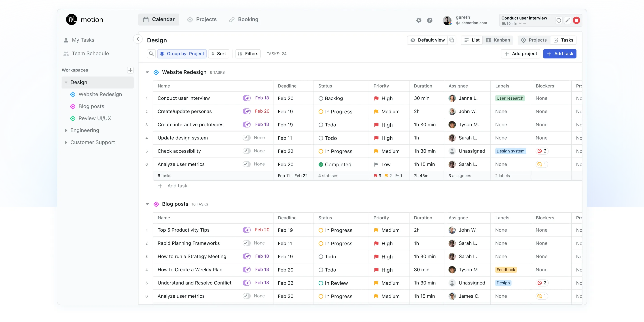Duplicate view using copy icon

pyautogui.click(x=452, y=40)
